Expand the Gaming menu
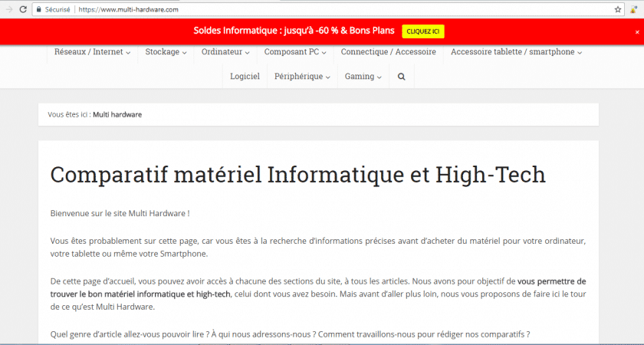The width and height of the screenshot is (644, 345). pos(363,77)
